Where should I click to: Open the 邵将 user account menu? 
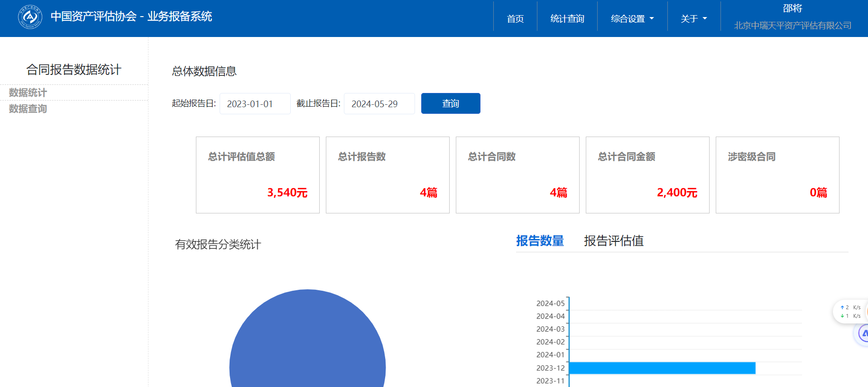792,9
